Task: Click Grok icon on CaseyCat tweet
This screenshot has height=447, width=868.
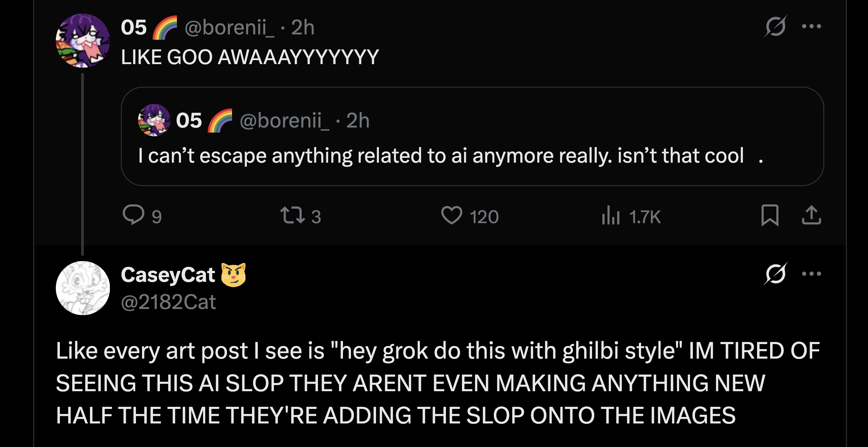Action: (x=775, y=273)
